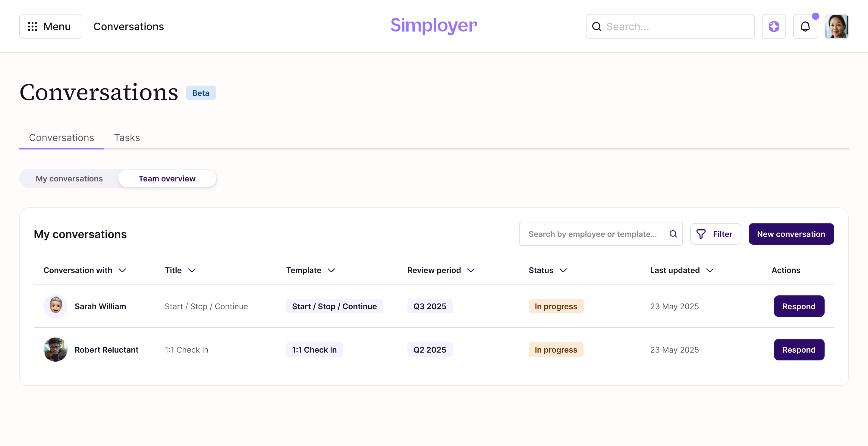The height and width of the screenshot is (446, 868).
Task: Sort by Conversation with column chevron
Action: tap(122, 270)
